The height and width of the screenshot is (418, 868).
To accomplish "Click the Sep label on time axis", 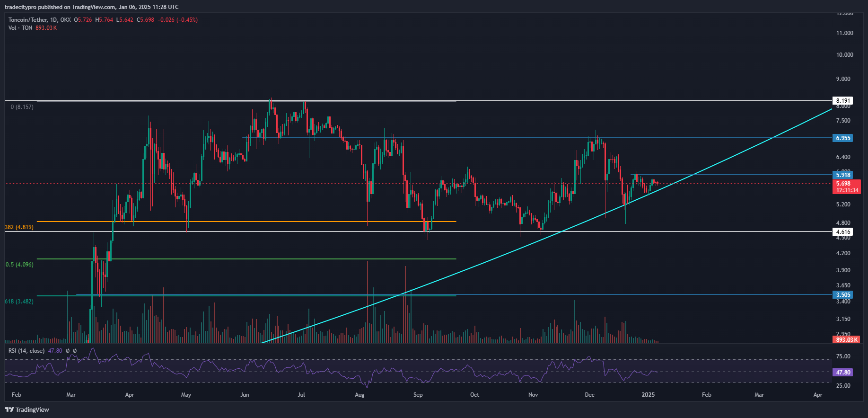I will pos(418,395).
